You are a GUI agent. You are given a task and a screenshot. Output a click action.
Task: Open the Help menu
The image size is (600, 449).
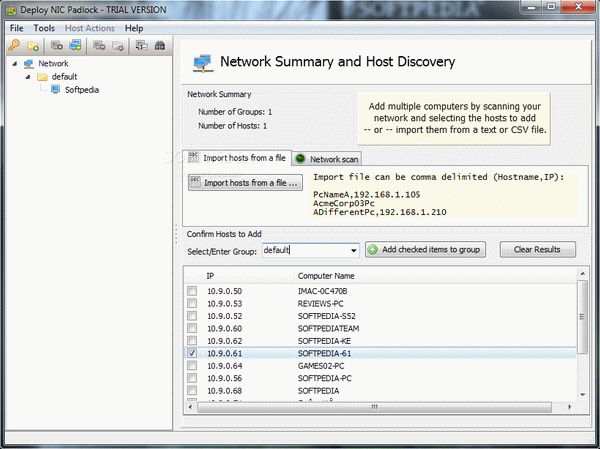(x=134, y=28)
